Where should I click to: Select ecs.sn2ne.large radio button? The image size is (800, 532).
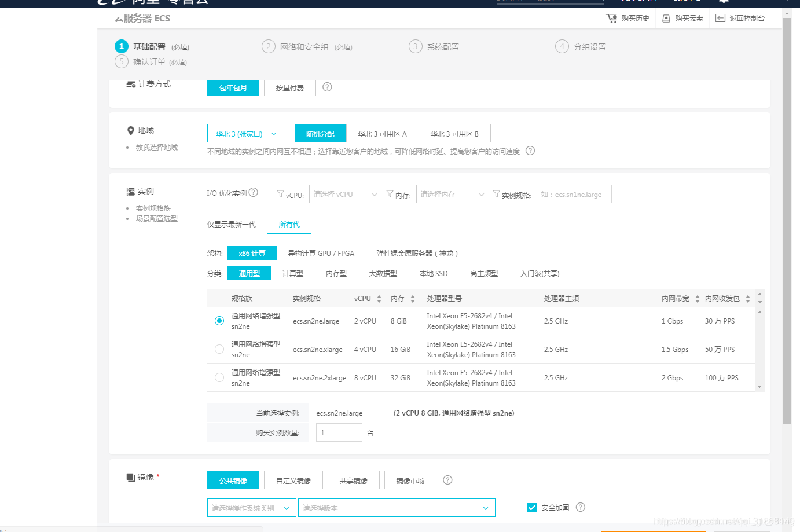coord(219,321)
